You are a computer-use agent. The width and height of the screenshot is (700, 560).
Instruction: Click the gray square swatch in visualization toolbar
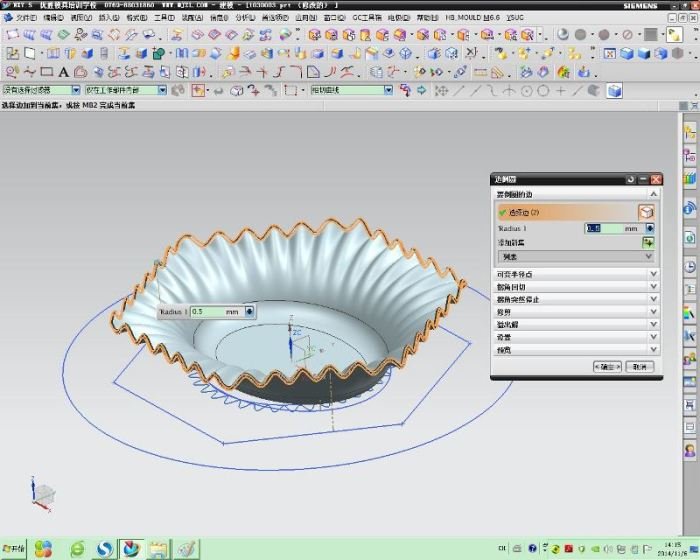tap(650, 34)
